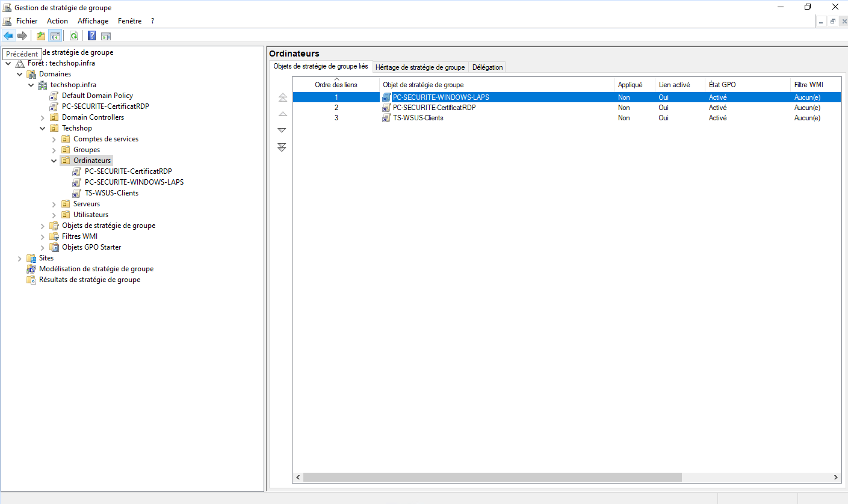Screen dimensions: 848x504
Task: Switch to Héritage de stratégie de groupe tab
Action: click(x=420, y=67)
